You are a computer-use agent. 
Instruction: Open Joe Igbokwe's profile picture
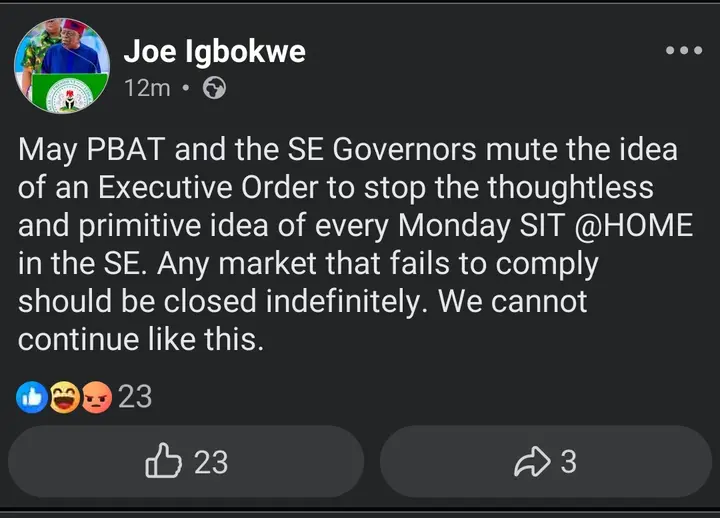tap(62, 64)
